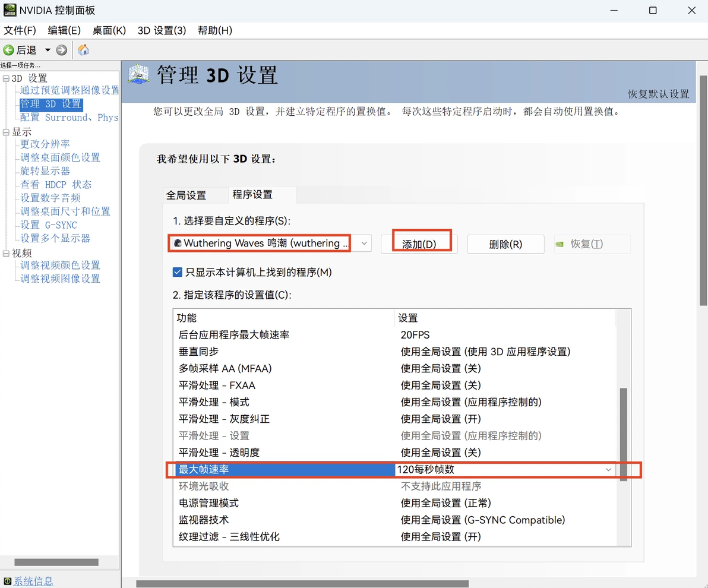Click the main panel horizontal scrollbar
The height and width of the screenshot is (588, 708).
point(302,583)
